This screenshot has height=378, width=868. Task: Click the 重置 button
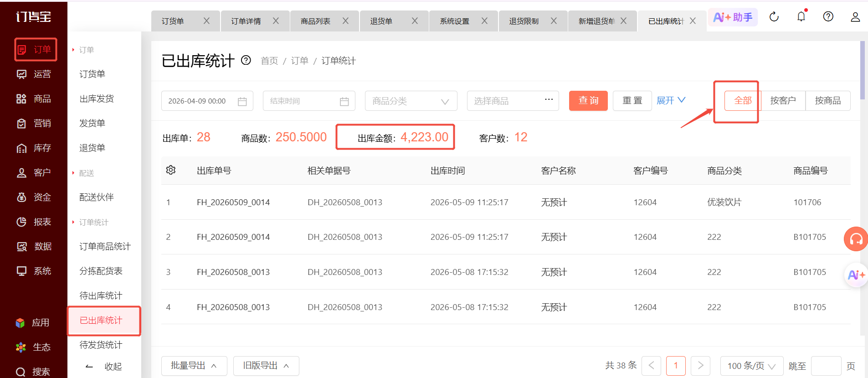632,100
